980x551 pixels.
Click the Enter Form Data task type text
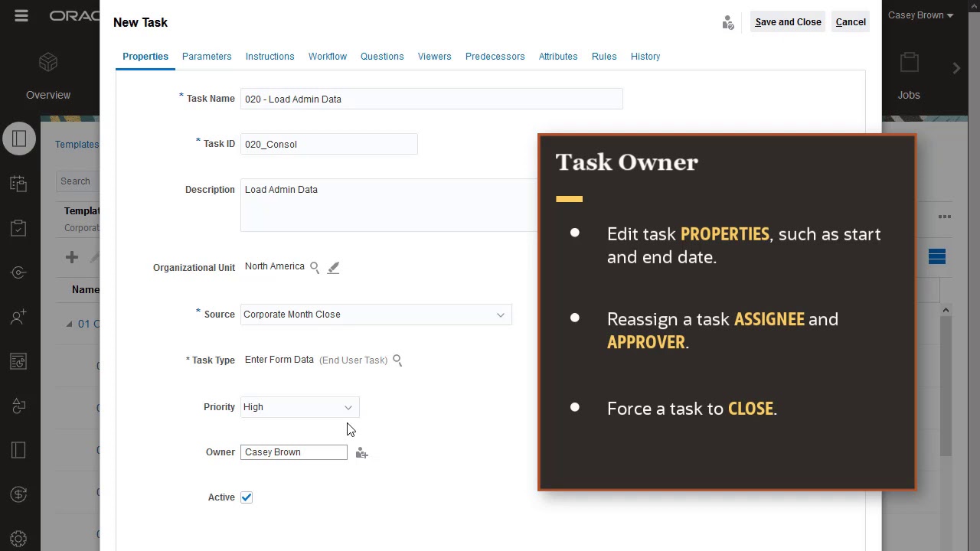pyautogui.click(x=279, y=360)
